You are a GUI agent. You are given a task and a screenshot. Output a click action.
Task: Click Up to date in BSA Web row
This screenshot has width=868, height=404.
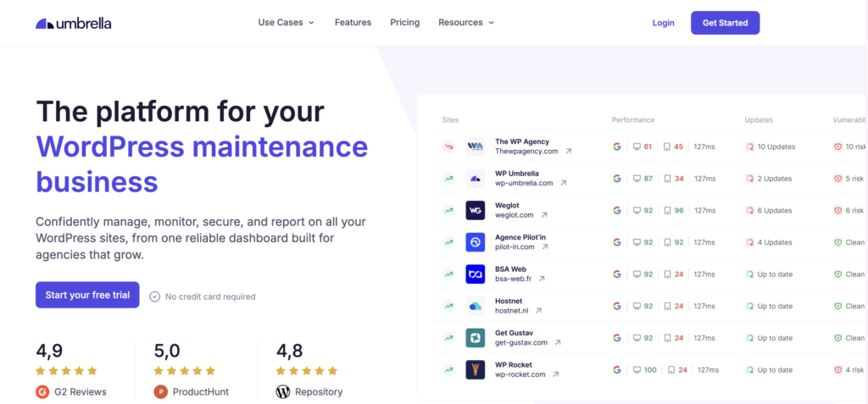pyautogui.click(x=769, y=274)
